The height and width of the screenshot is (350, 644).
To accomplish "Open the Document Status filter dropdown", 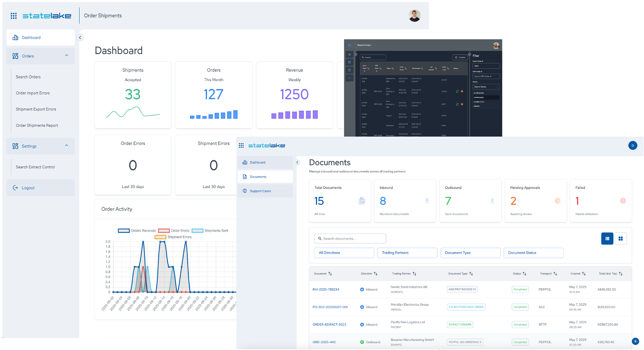I will 533,253.
